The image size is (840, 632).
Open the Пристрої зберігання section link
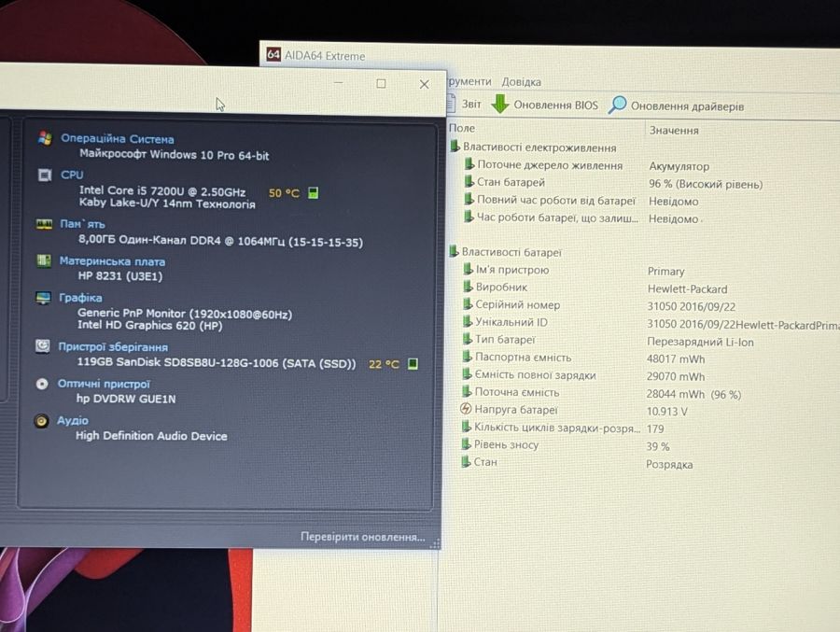click(x=113, y=347)
